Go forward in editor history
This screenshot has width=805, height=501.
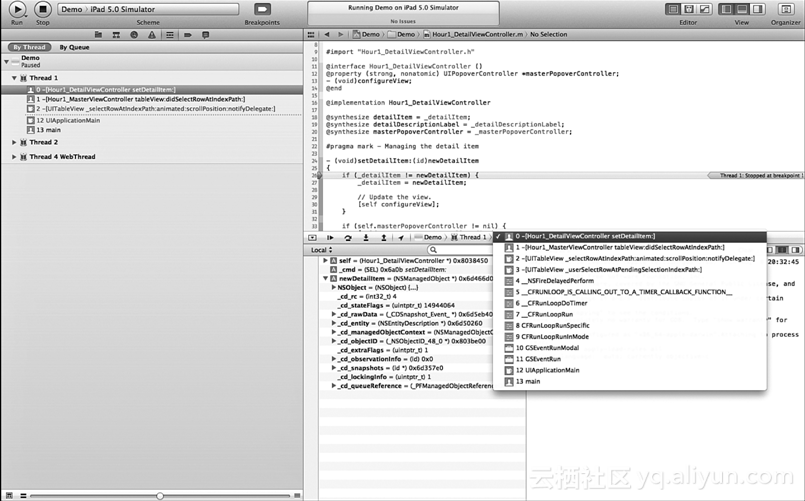(340, 34)
